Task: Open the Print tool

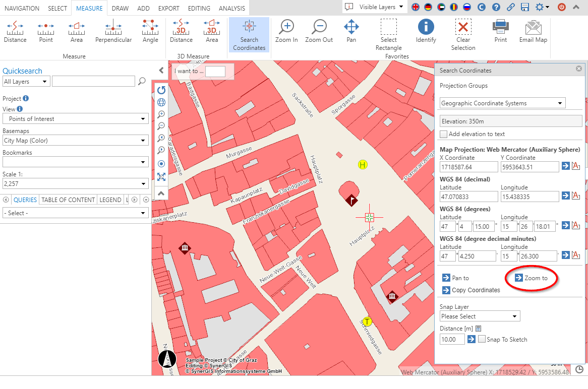Action: coord(500,31)
